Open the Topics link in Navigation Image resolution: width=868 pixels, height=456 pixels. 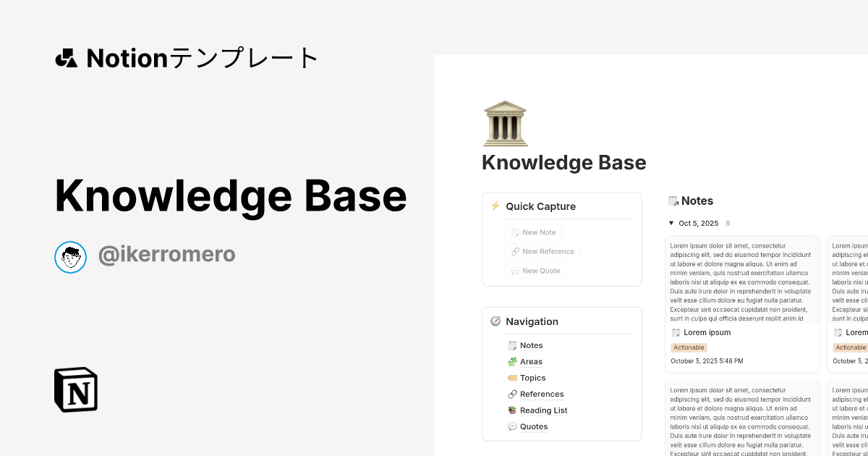533,378
